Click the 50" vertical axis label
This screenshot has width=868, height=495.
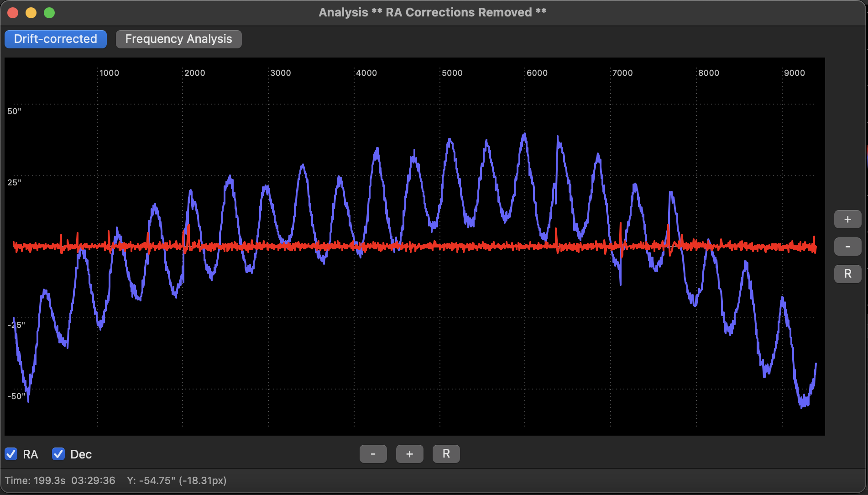[x=14, y=111]
